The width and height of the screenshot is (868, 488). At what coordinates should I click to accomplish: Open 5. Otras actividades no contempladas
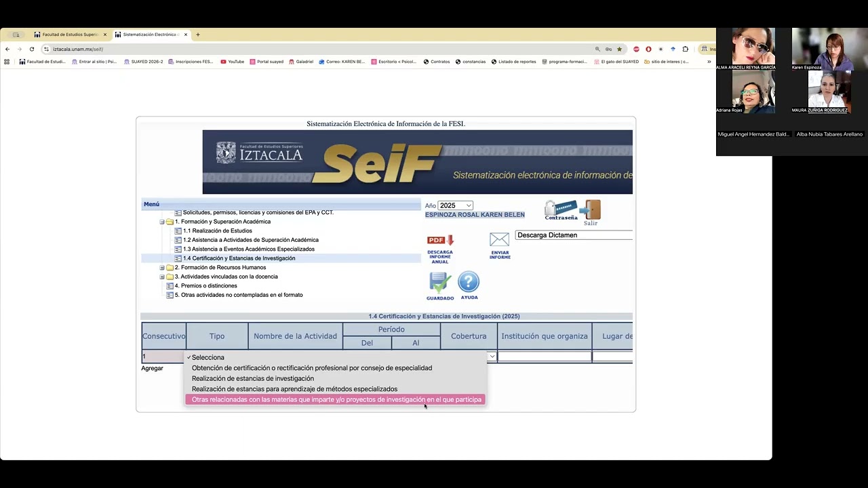(x=239, y=295)
